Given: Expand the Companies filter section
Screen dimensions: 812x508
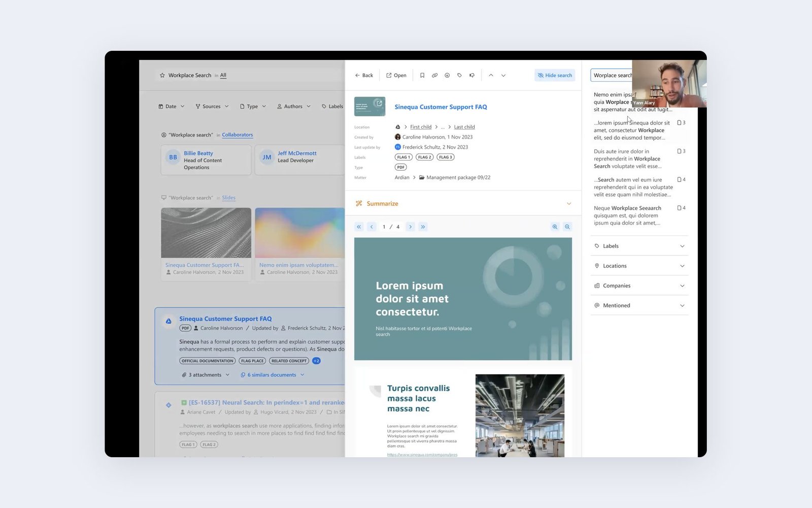Looking at the screenshot, I should pyautogui.click(x=639, y=285).
